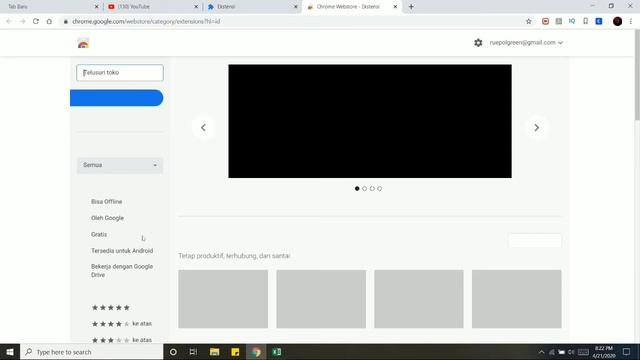This screenshot has height=360, width=640.
Task: Open Windows notification center
Action: click(x=627, y=352)
